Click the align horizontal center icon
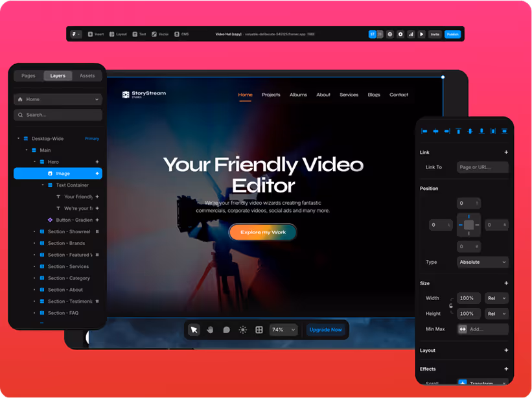 435,132
